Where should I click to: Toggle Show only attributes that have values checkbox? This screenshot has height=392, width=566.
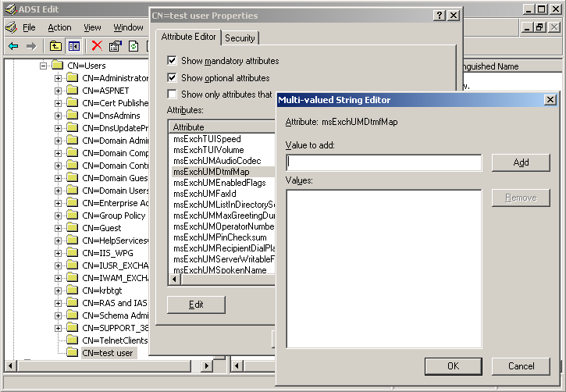coord(172,94)
